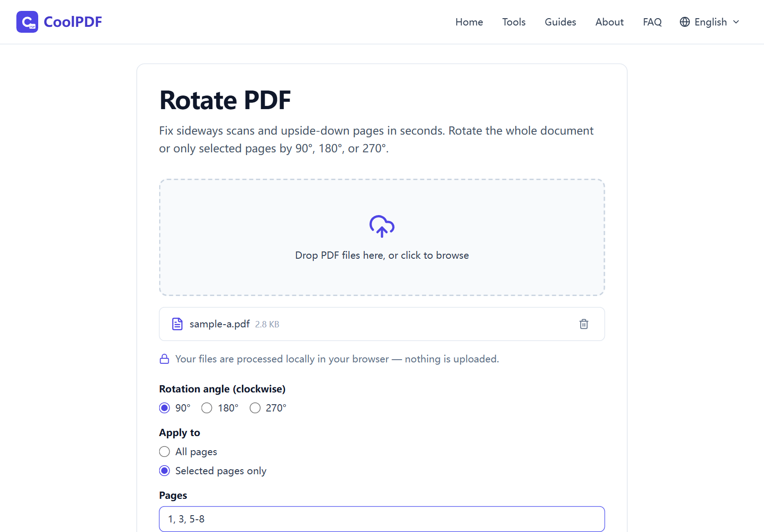
Task: Click the Pages label
Action: click(x=173, y=495)
